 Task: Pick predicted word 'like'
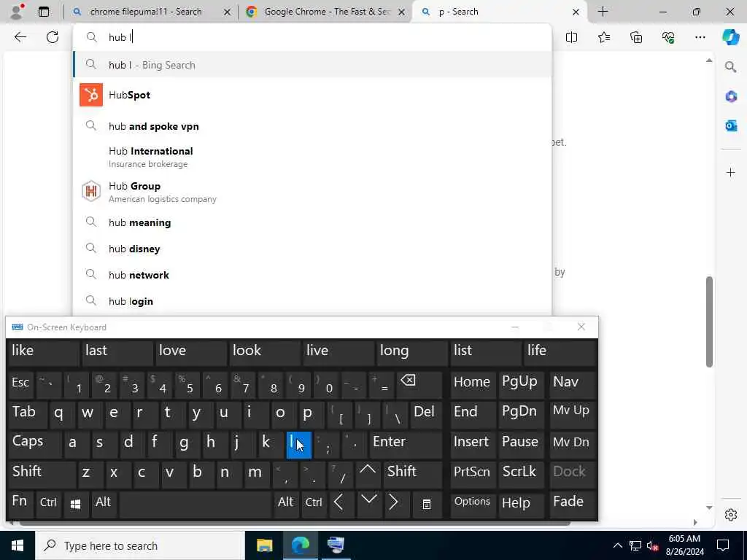click(44, 352)
